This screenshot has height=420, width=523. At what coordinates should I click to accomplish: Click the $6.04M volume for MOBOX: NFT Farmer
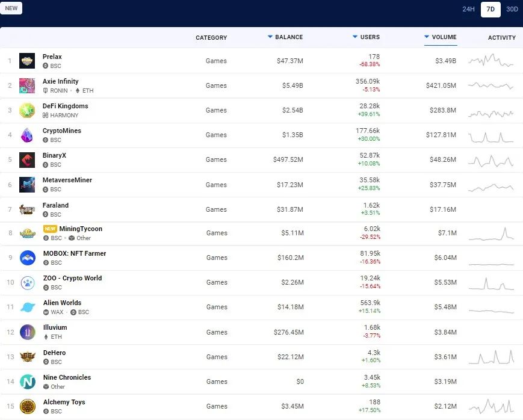point(445,258)
